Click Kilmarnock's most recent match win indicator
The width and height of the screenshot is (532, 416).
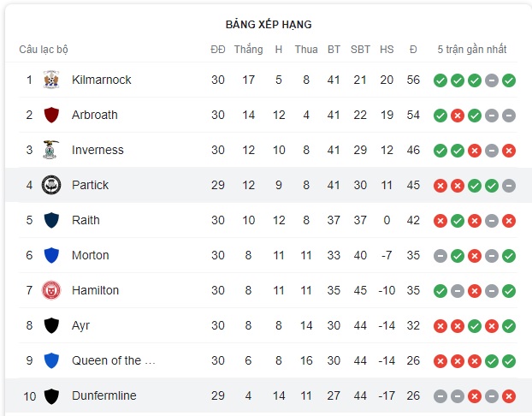pos(509,80)
